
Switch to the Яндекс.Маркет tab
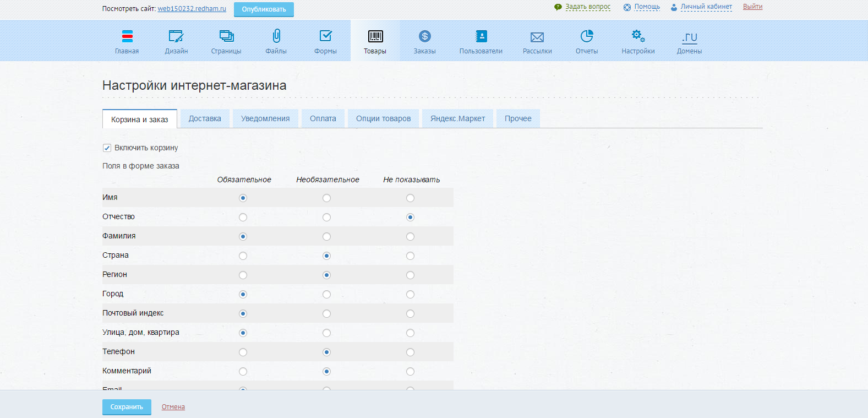point(458,118)
